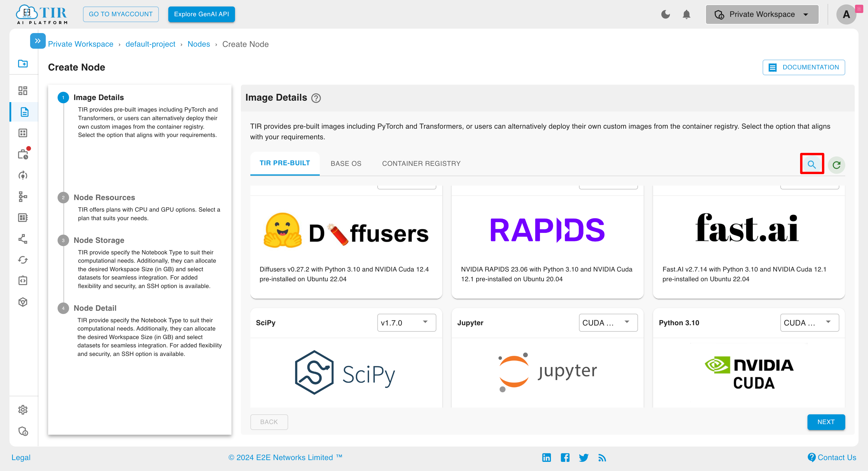Click the BACK button
This screenshot has width=868, height=471.
pos(269,422)
